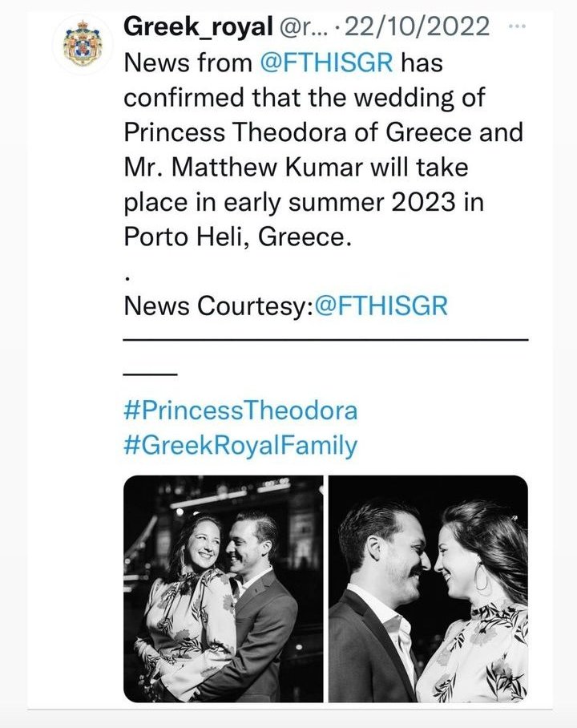The width and height of the screenshot is (577, 728).
Task: Open the #PrincessTheodora hashtag
Action: 240,411
